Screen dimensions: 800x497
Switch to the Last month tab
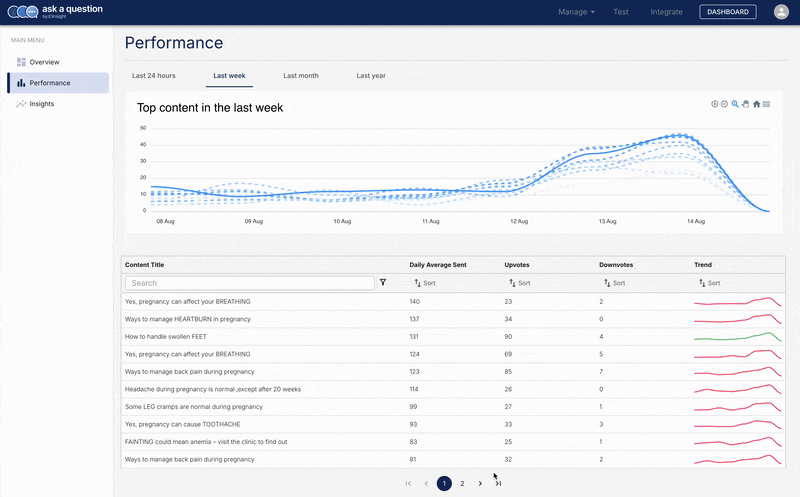(300, 76)
